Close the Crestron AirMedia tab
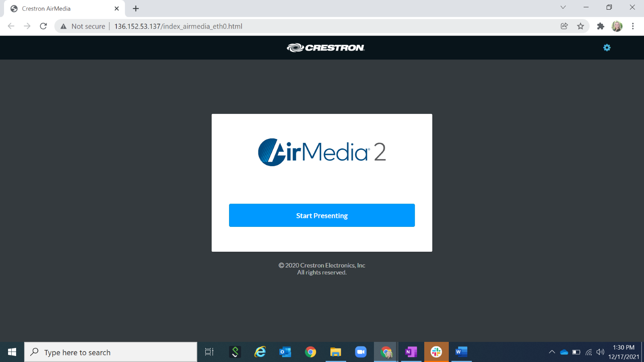Viewport: 644px width, 362px height. tap(117, 8)
